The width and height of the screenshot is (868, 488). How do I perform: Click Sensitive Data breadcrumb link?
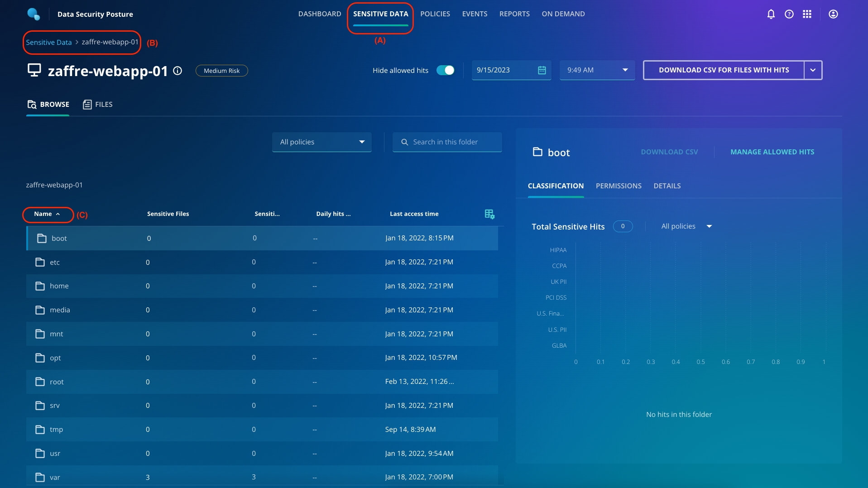click(49, 42)
